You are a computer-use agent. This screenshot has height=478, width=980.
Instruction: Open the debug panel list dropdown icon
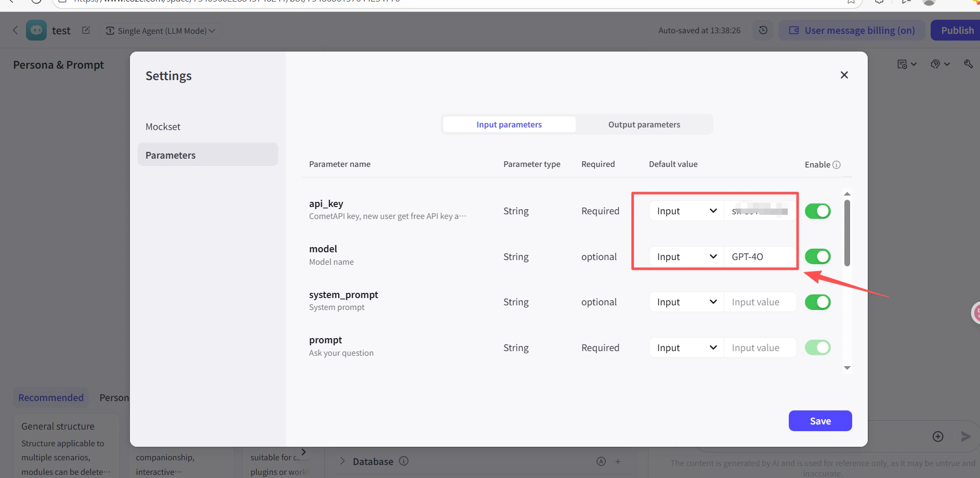point(907,64)
